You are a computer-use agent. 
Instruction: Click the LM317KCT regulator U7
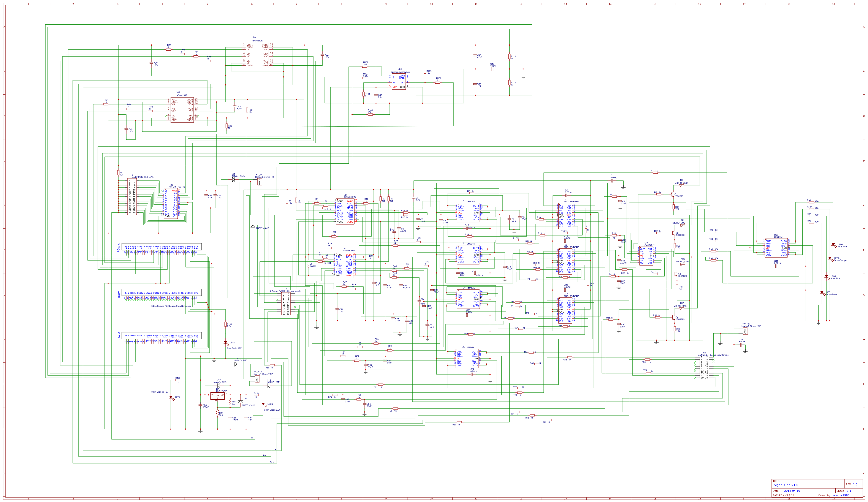pos(217,396)
